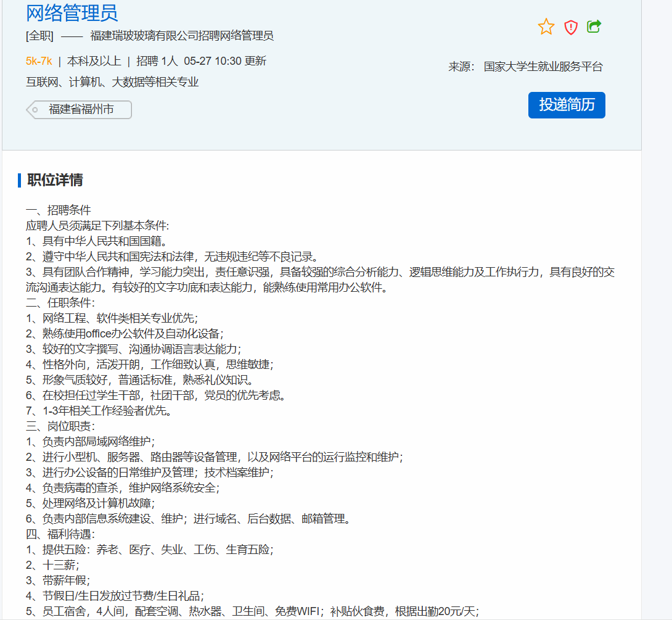Image resolution: width=672 pixels, height=620 pixels.
Task: Click the 05-27 10:30 更新 timestamp
Action: click(x=225, y=61)
